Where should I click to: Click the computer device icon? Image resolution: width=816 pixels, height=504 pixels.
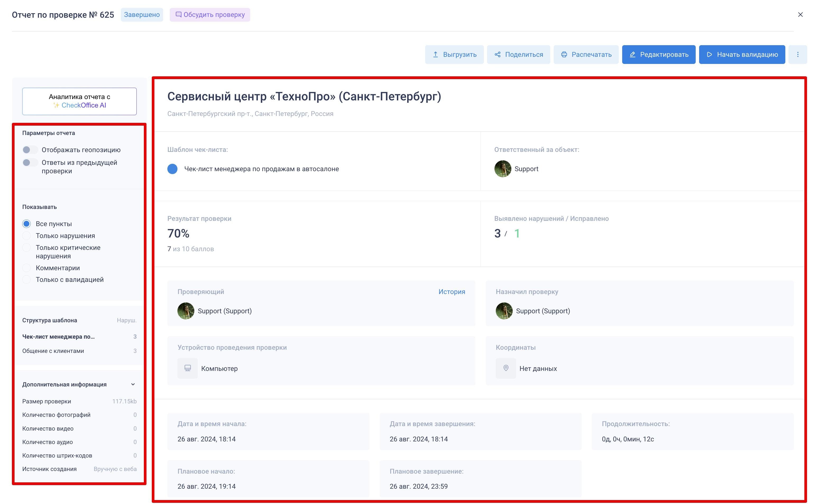pyautogui.click(x=187, y=368)
